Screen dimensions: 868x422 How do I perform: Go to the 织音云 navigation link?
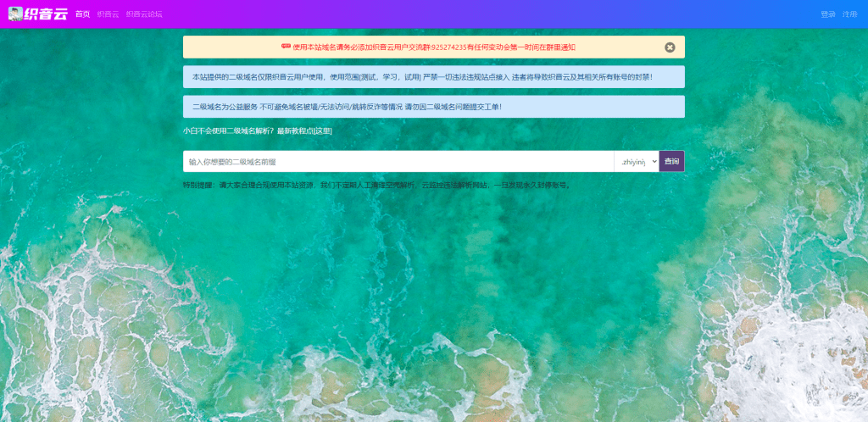click(108, 14)
